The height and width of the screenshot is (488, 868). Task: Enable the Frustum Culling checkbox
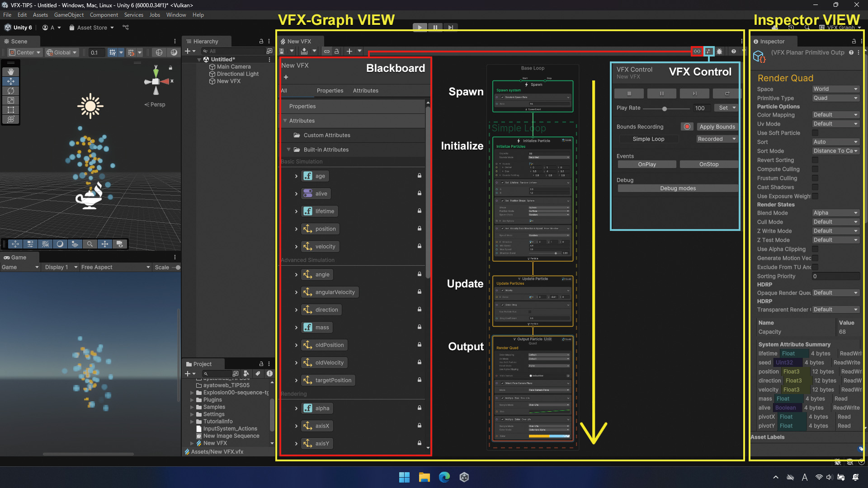(815, 178)
